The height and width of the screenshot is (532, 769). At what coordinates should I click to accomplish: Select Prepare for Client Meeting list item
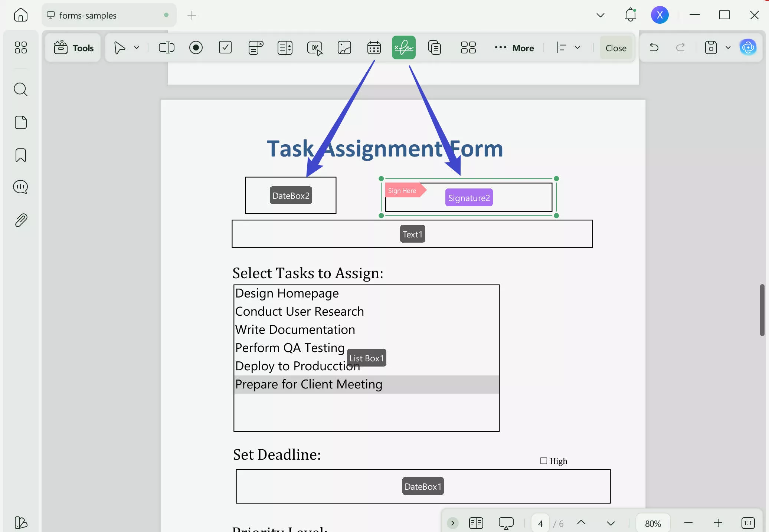tap(308, 384)
